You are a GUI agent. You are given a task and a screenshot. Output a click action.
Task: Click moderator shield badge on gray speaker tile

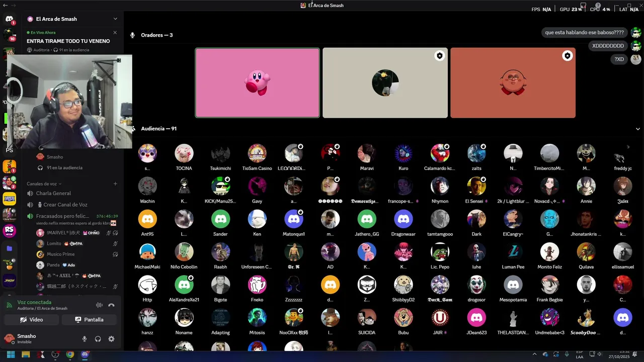439,56
